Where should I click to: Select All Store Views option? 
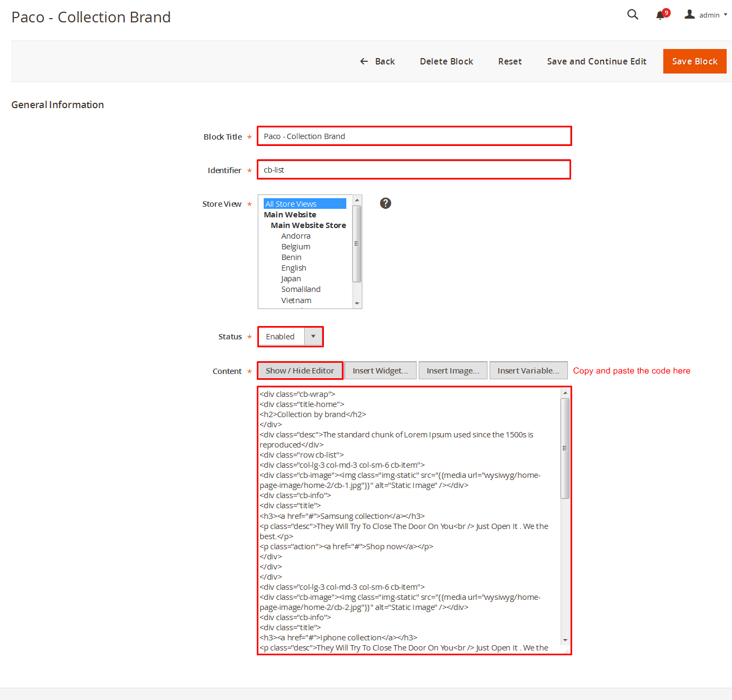pos(305,204)
